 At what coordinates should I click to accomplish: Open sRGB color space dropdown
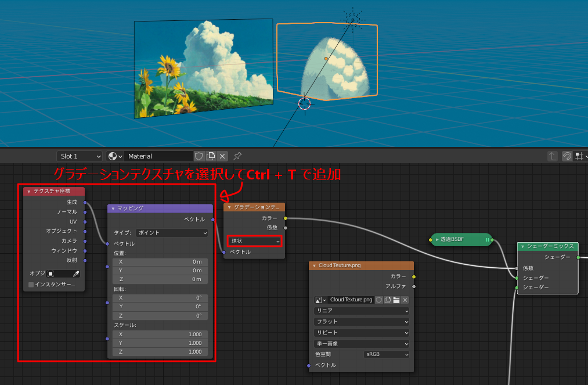386,354
